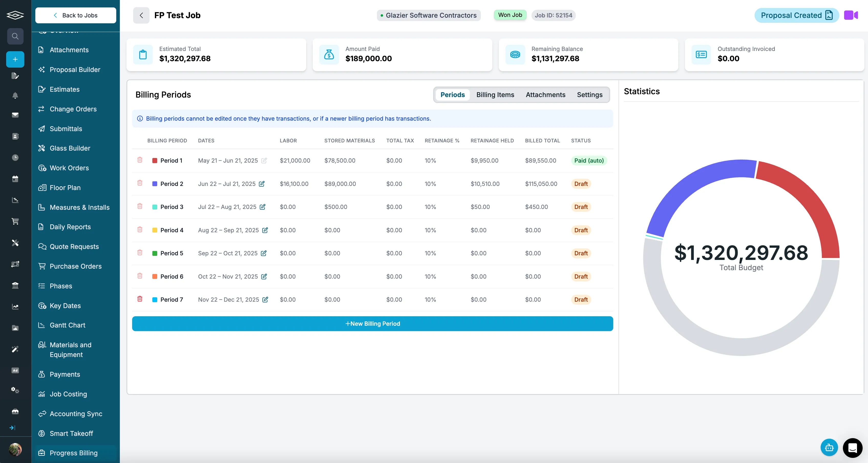Open the chatbot assistant icon
This screenshot has height=463, width=868.
(x=829, y=447)
